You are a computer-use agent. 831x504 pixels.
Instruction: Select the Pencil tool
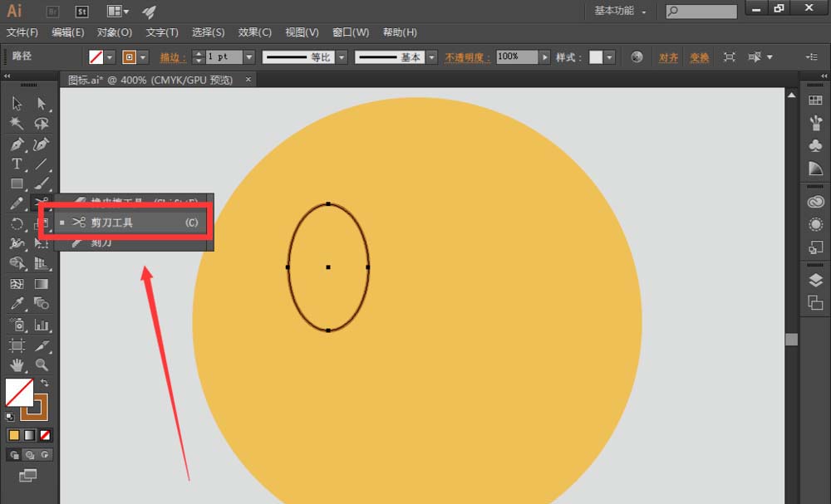click(17, 203)
